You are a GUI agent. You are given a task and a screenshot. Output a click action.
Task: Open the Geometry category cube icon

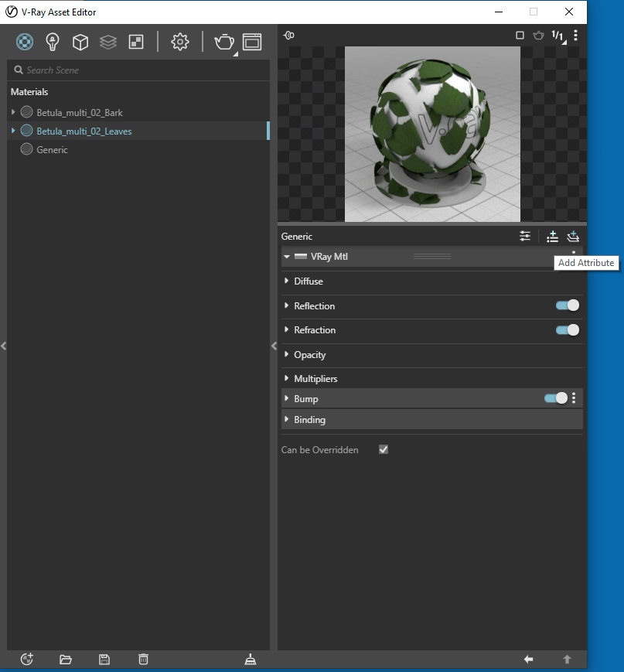[80, 42]
